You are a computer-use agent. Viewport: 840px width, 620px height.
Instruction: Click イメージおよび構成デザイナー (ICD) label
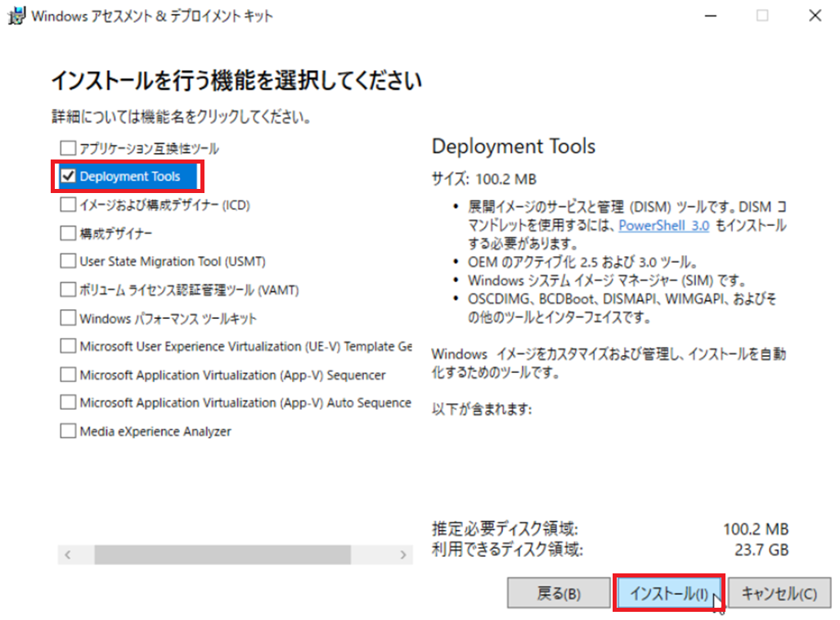pyautogui.click(x=165, y=204)
